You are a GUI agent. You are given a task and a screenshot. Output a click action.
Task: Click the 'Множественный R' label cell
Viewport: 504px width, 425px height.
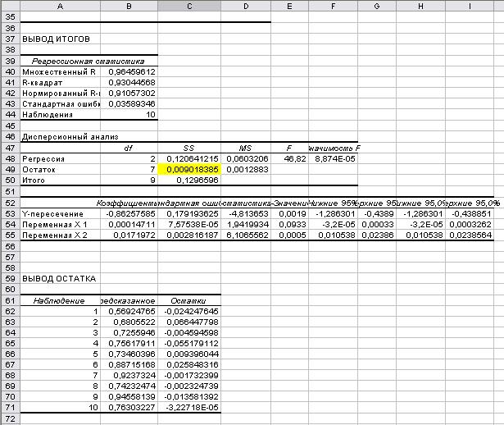[60, 71]
